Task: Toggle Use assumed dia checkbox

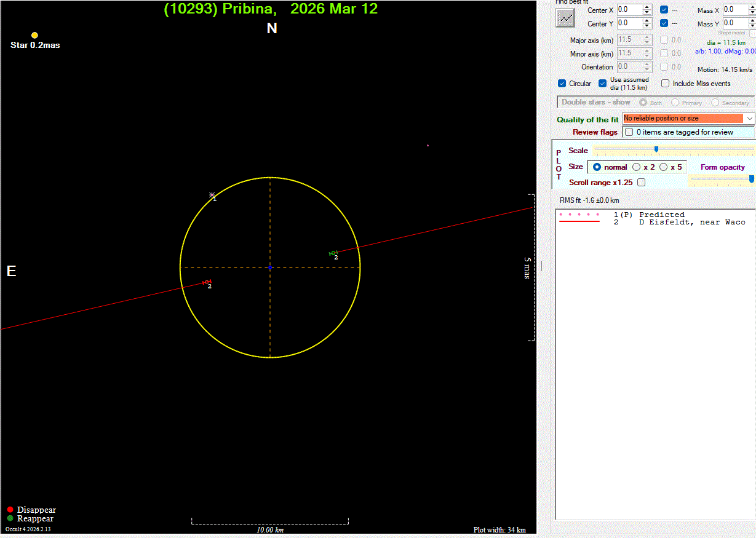Action: 603,84
